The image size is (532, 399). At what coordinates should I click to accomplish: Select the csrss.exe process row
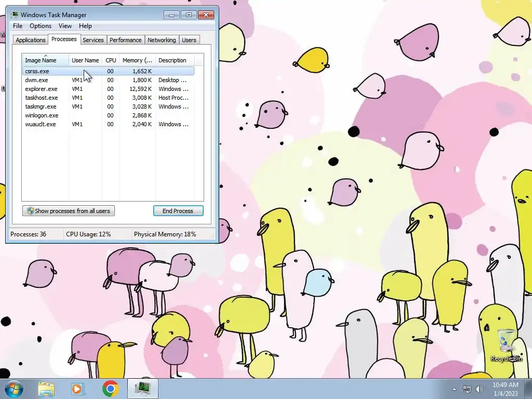coord(108,71)
